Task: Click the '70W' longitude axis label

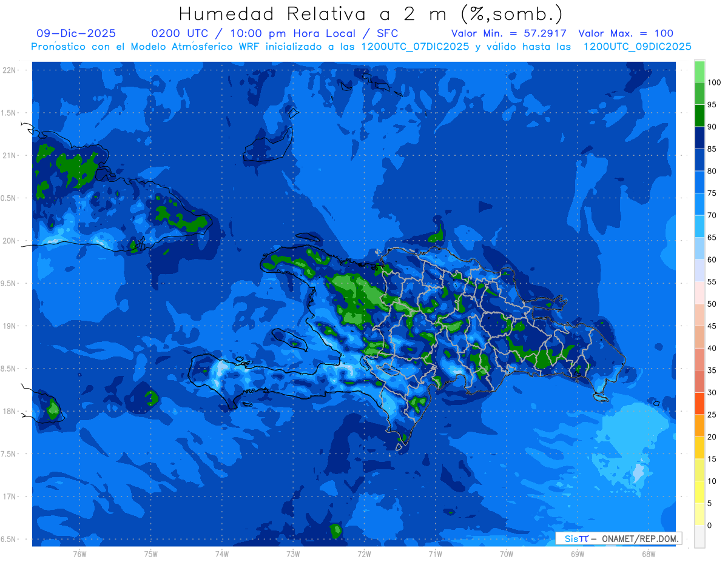Action: tap(507, 554)
